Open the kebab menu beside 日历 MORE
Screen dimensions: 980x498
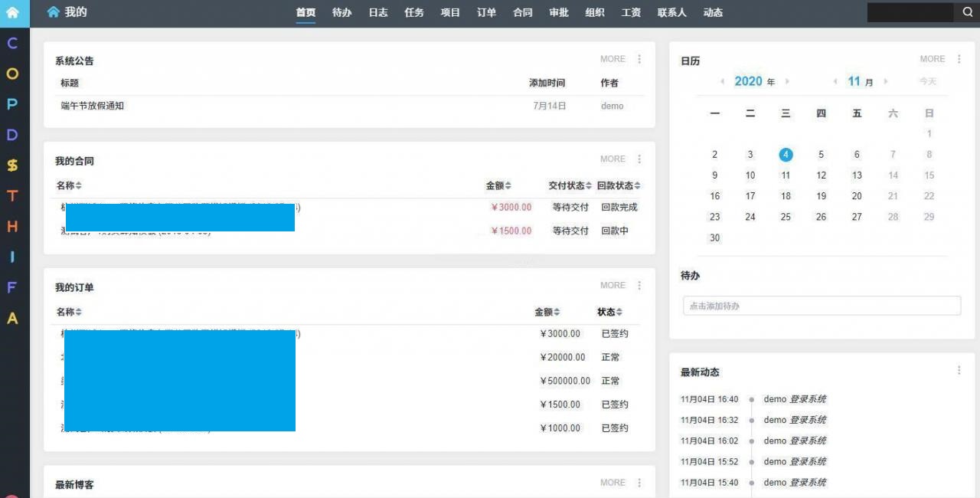tap(959, 59)
